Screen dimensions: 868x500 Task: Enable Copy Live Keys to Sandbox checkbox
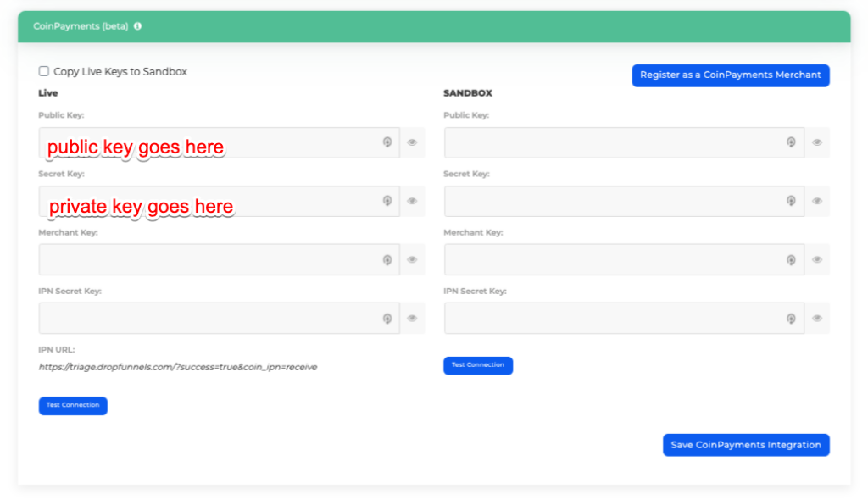[x=44, y=72]
